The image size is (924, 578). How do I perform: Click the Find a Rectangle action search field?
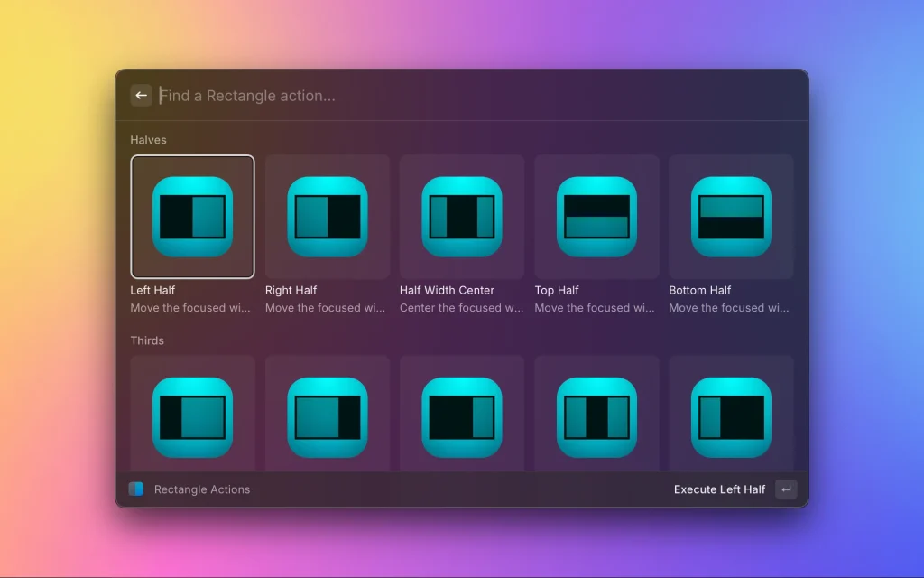coord(361,95)
